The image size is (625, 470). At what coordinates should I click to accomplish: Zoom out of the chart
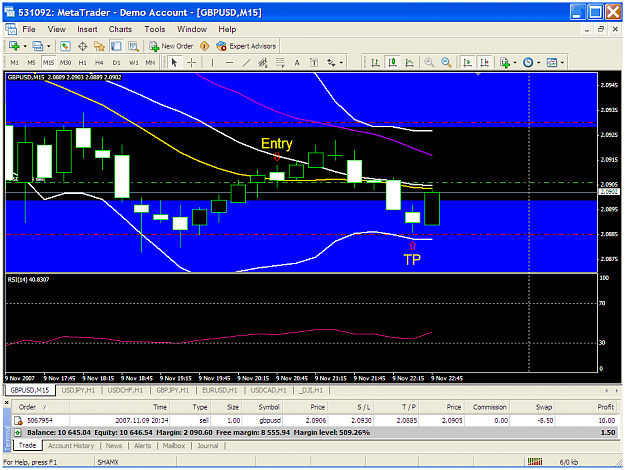446,63
